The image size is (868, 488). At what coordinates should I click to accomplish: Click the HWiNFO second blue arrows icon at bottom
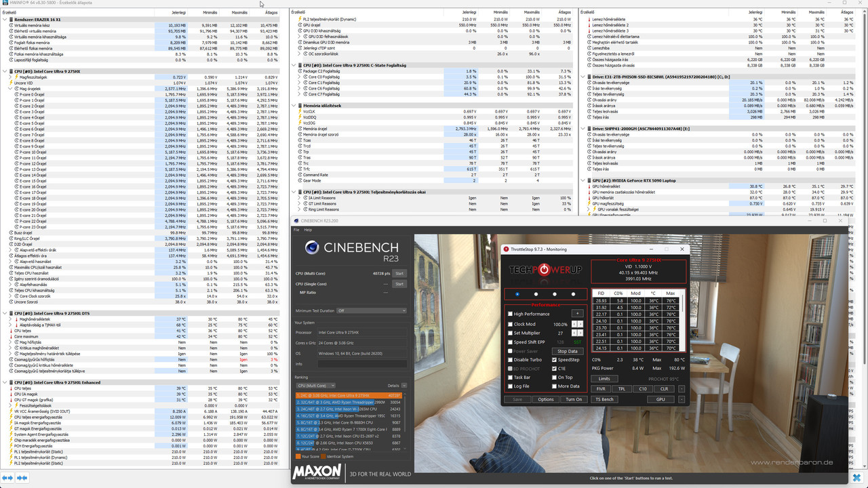(22, 477)
